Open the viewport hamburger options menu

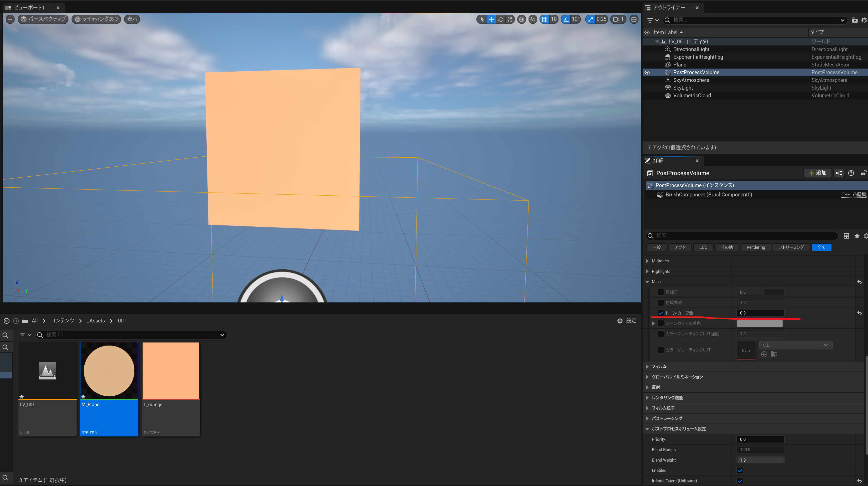[10, 19]
